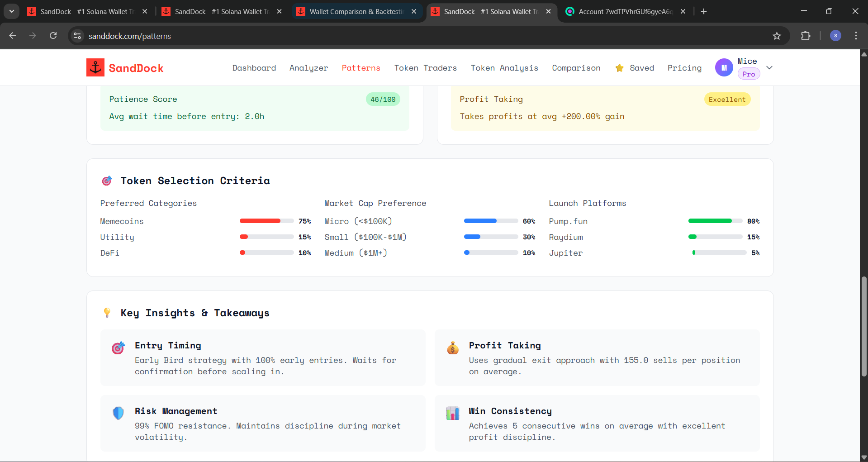Click the DeFi category label
The width and height of the screenshot is (868, 462).
pyautogui.click(x=110, y=253)
